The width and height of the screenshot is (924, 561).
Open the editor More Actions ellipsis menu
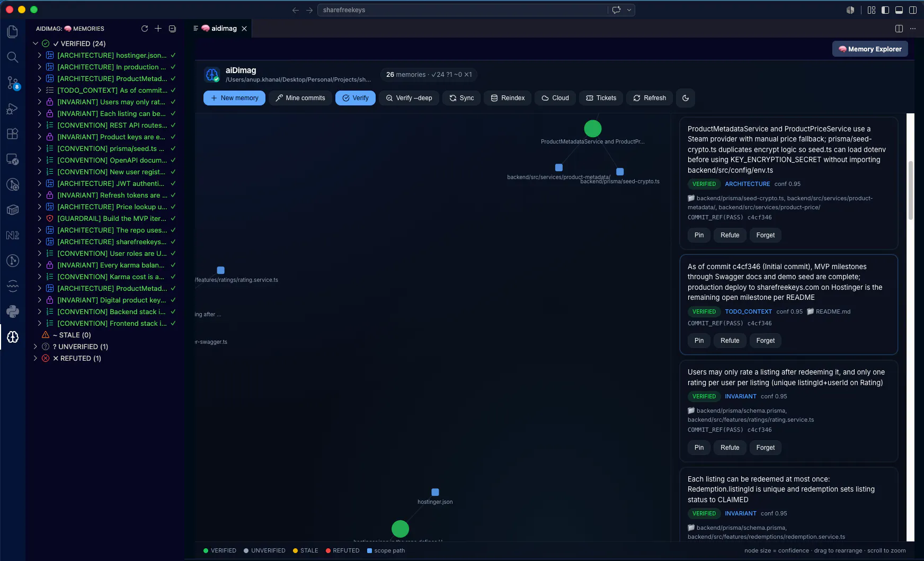(913, 29)
